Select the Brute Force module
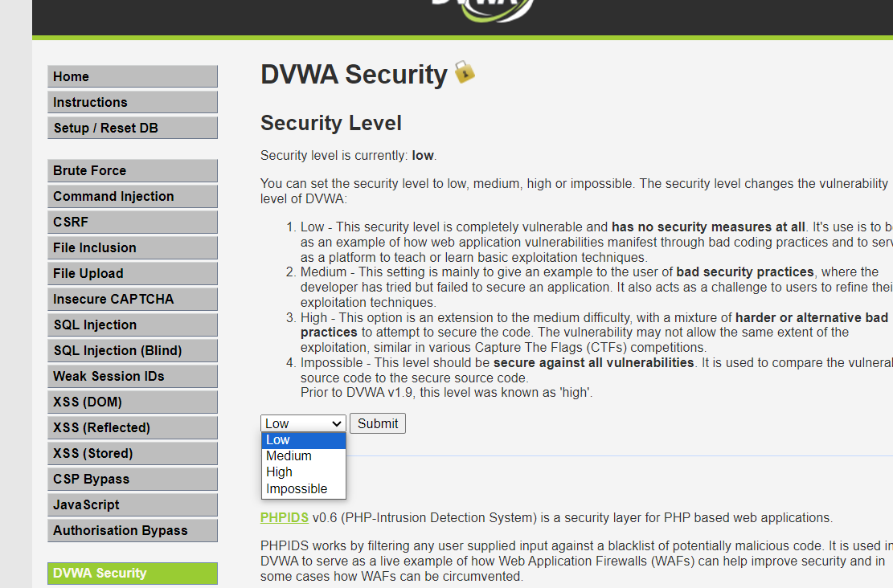Image resolution: width=893 pixels, height=588 pixels. 132,171
